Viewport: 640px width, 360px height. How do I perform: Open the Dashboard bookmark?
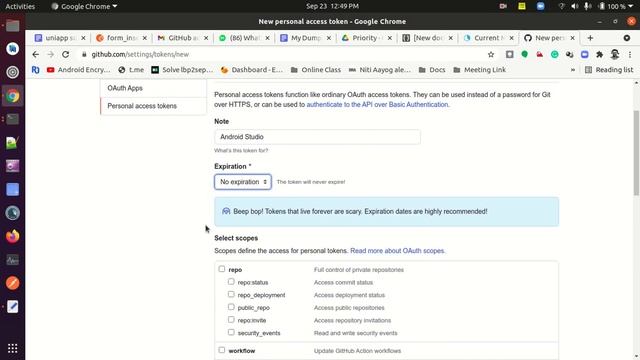click(251, 70)
